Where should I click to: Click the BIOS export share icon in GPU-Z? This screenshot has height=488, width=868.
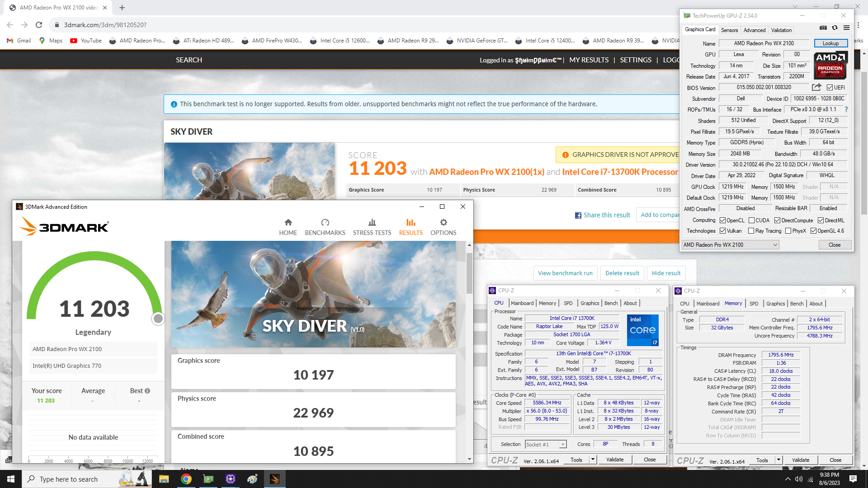816,87
